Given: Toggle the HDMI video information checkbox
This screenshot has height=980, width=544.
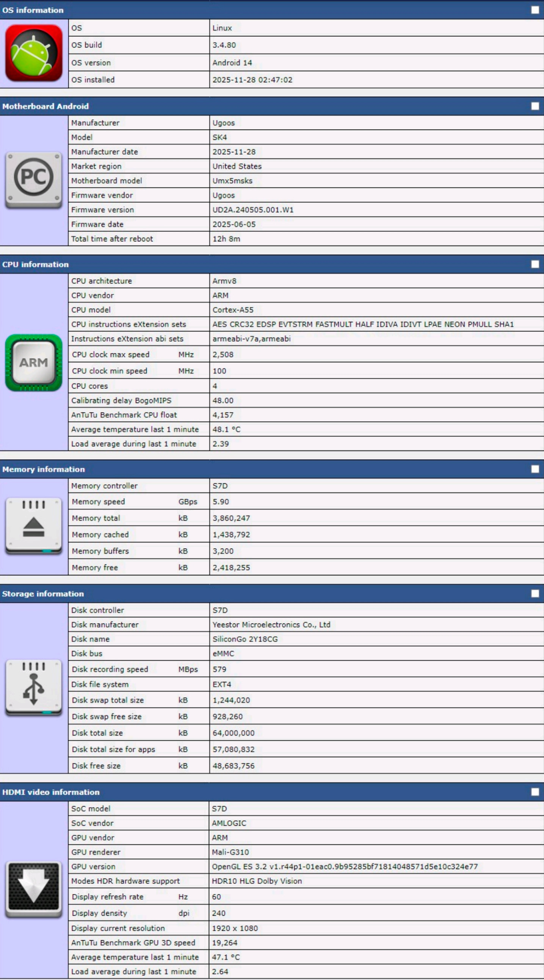Looking at the screenshot, I should click(535, 792).
